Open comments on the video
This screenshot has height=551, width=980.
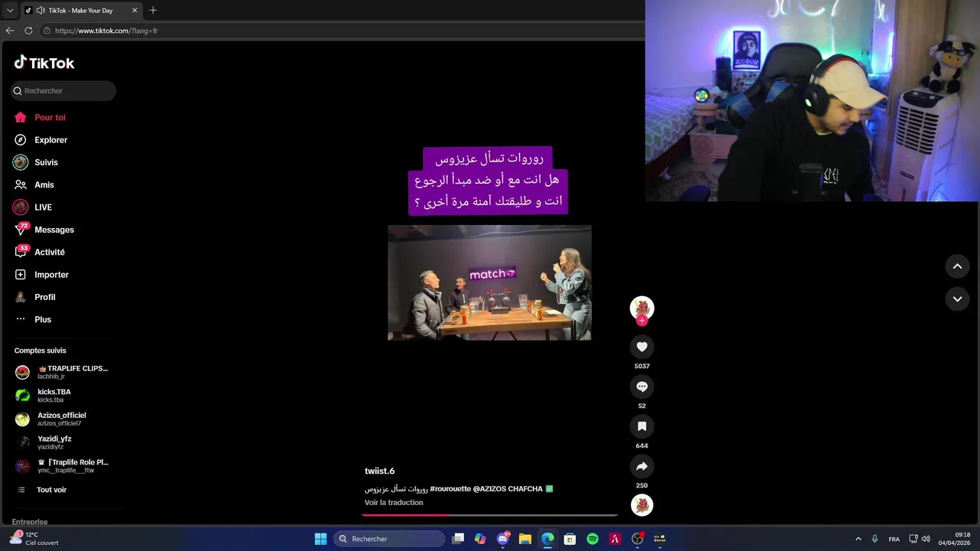tap(642, 386)
